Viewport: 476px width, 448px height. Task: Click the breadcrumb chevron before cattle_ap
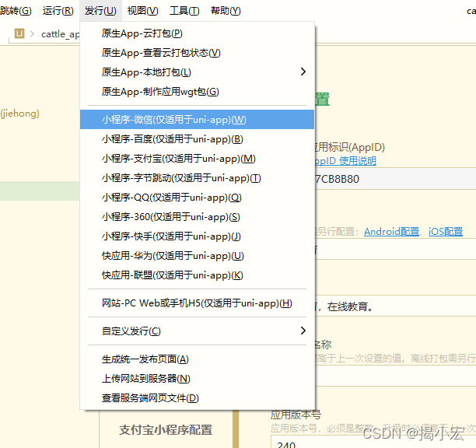[32, 33]
